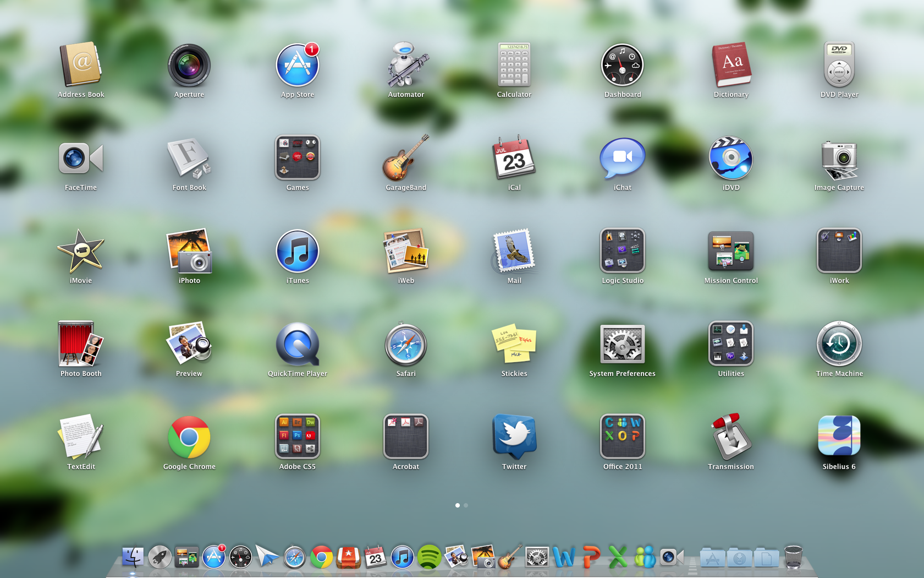Open the Trash in the Dock
The height and width of the screenshot is (578, 924).
pos(793,558)
